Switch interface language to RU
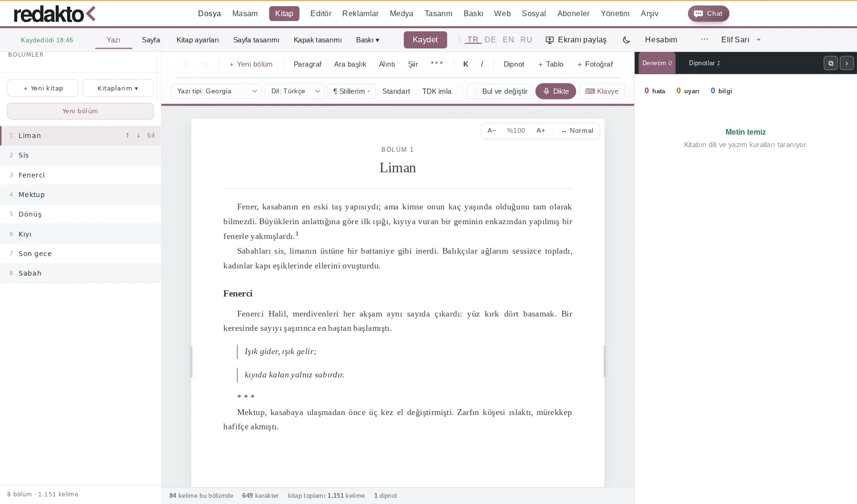The image size is (857, 504). tap(526, 40)
